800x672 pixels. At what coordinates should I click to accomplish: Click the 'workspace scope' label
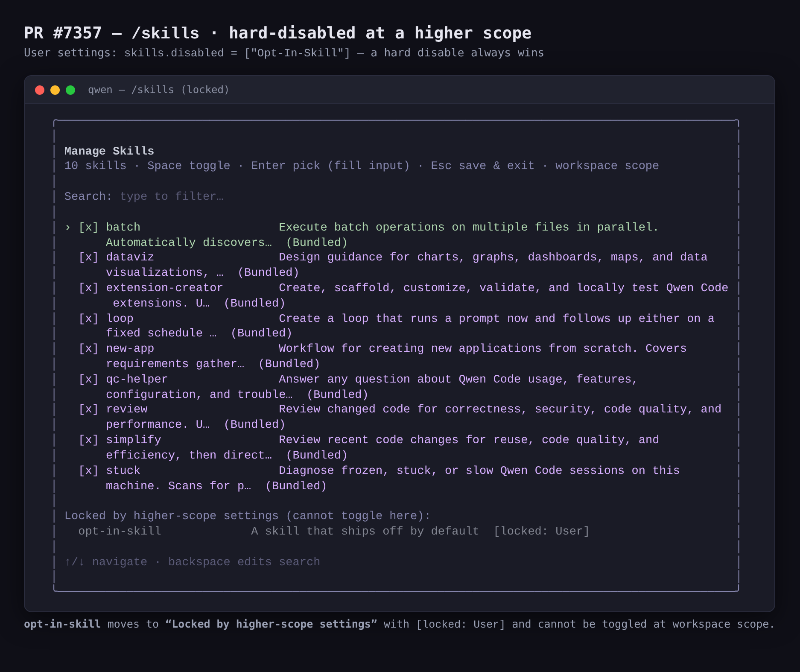607,166
